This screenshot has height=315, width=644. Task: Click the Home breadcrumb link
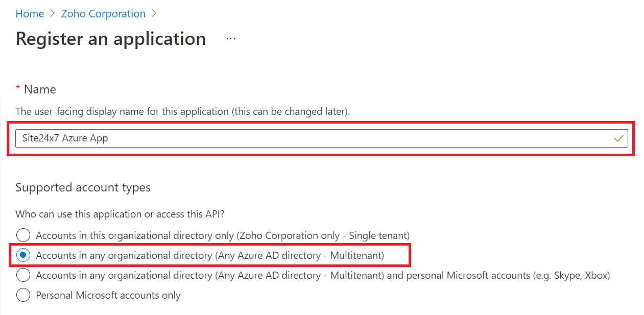[30, 14]
